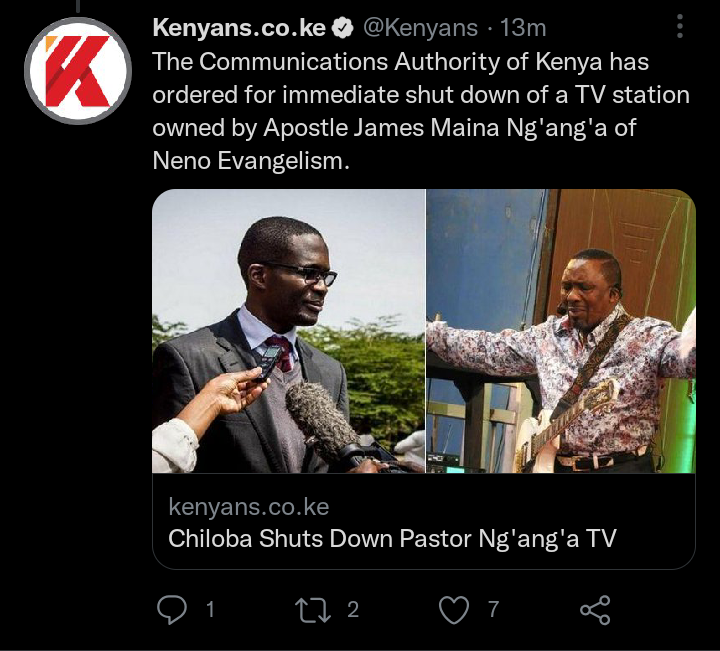Open the photo of man in glasses
This screenshot has height=651, width=720.
[x=288, y=331]
